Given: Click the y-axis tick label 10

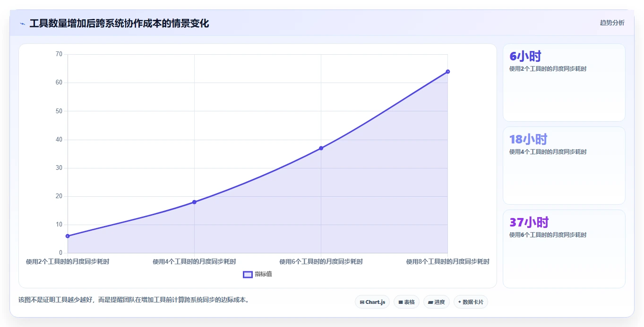Looking at the screenshot, I should click(59, 225).
